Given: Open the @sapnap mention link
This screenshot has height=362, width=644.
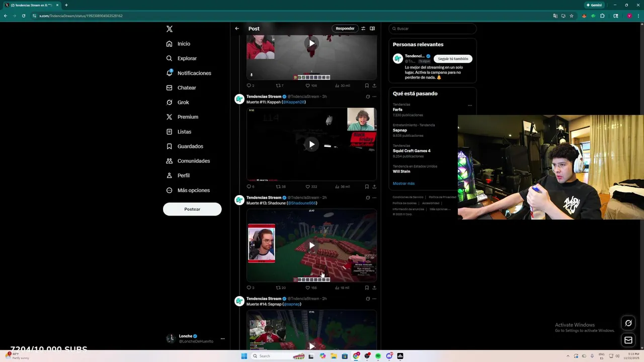Looking at the screenshot, I should (x=292, y=304).
